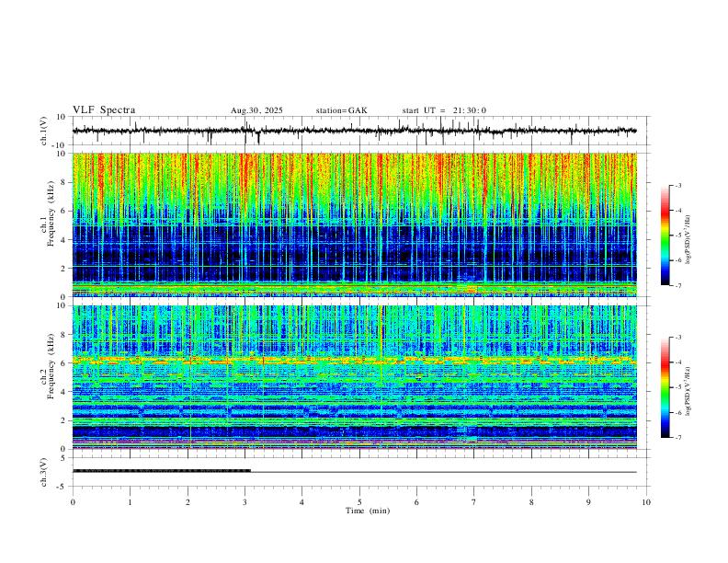Click the thick ch.3 trace segment before 3 min
Screen dimensions: 728x563
point(162,471)
